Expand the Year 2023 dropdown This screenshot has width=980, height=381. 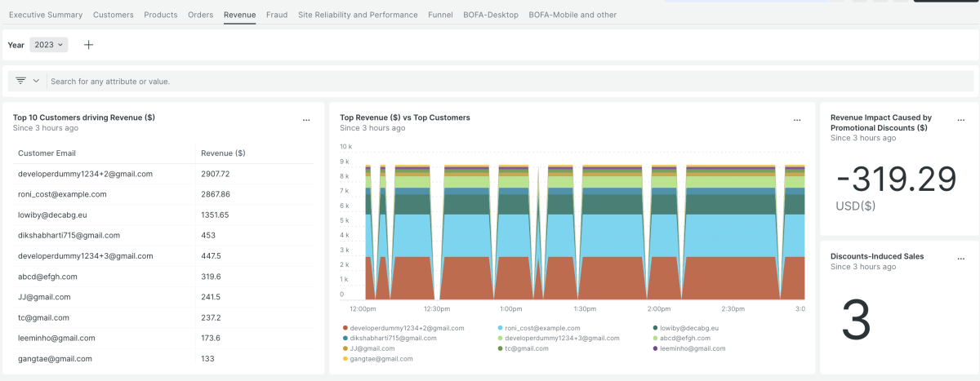(x=49, y=45)
